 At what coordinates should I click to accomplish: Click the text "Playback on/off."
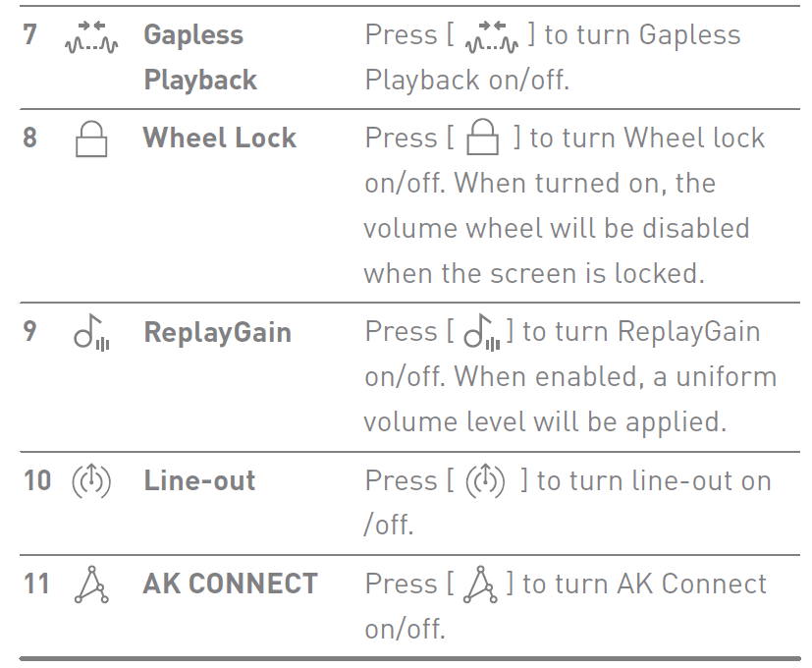[x=466, y=80]
